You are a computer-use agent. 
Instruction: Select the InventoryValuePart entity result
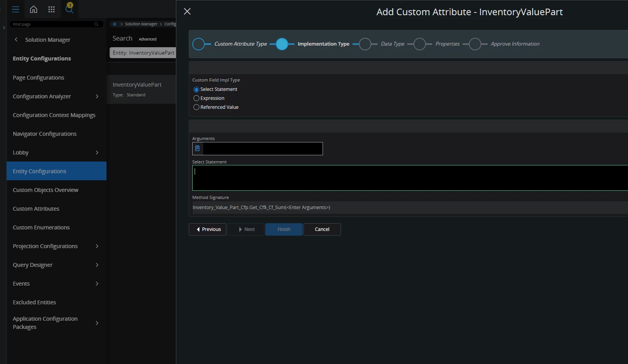click(x=141, y=89)
